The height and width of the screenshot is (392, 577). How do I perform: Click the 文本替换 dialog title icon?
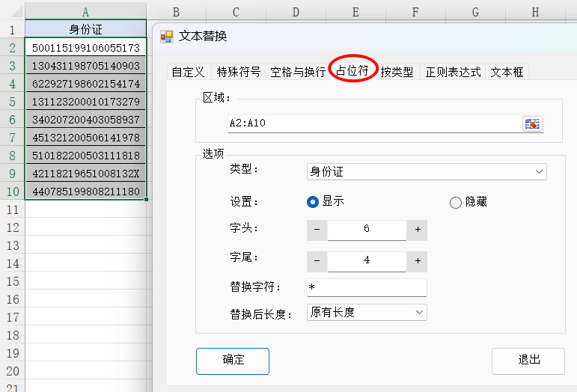tap(167, 36)
